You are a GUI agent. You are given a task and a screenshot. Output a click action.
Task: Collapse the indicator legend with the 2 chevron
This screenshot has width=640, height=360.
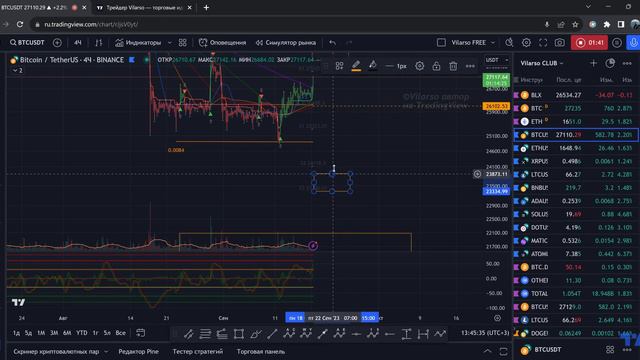pos(18,70)
